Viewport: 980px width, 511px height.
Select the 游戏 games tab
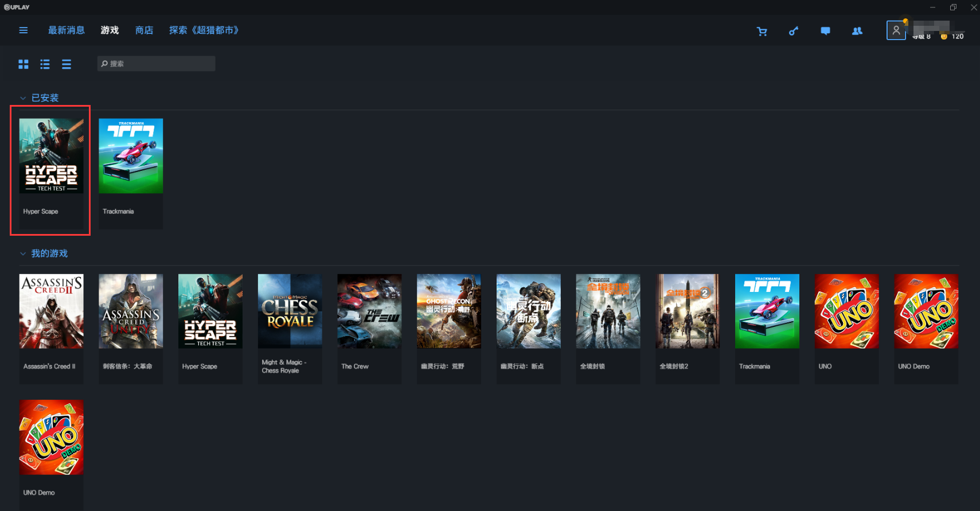click(110, 30)
